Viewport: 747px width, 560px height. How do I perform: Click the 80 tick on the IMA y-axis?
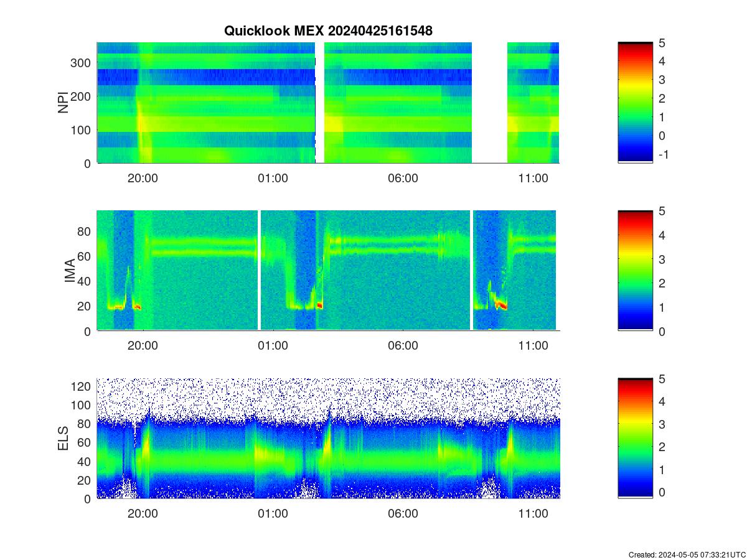pos(85,231)
